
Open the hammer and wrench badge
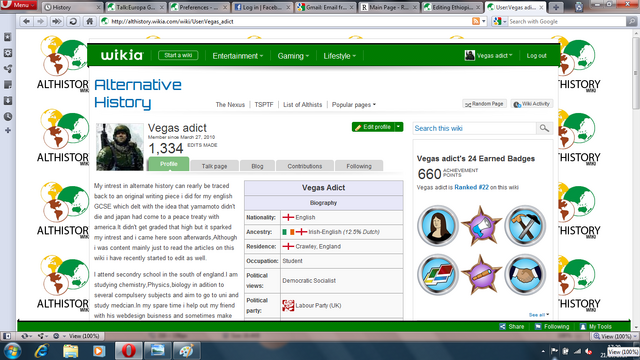click(x=525, y=226)
